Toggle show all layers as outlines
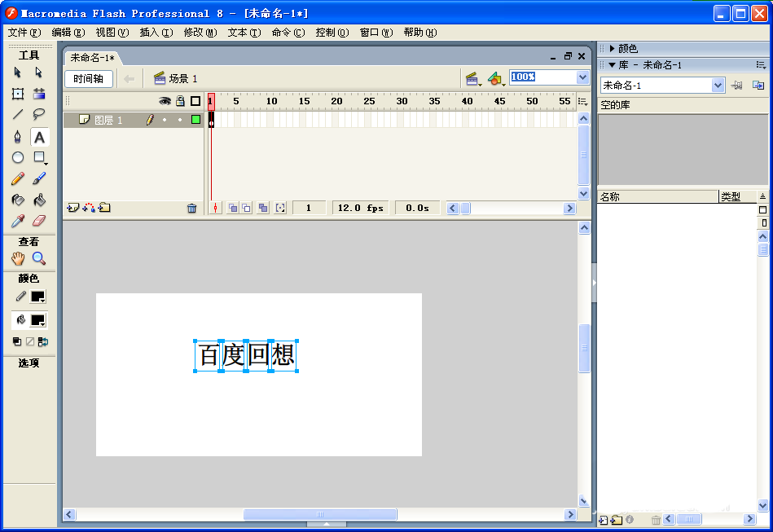Screen dimensions: 773x532 click(195, 101)
